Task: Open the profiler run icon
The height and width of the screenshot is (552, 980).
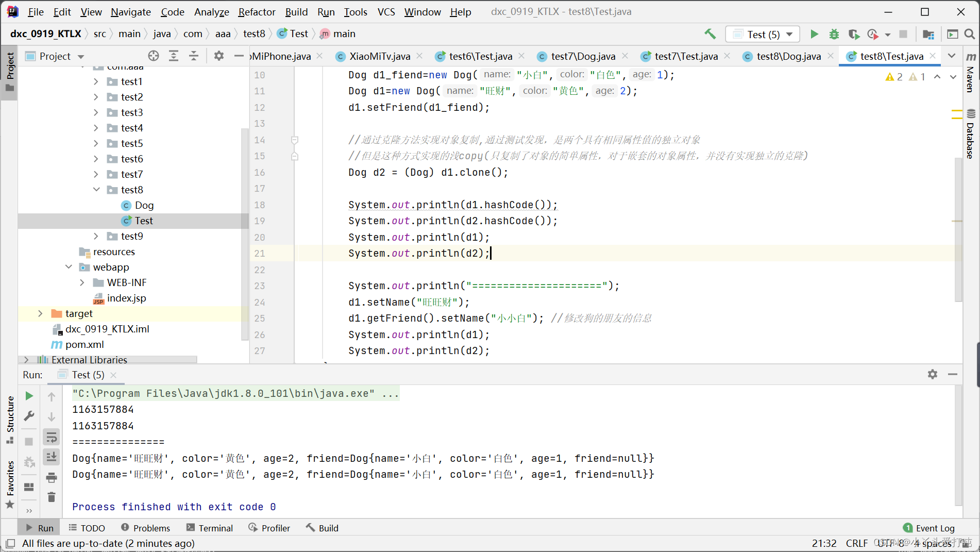Action: tap(873, 34)
